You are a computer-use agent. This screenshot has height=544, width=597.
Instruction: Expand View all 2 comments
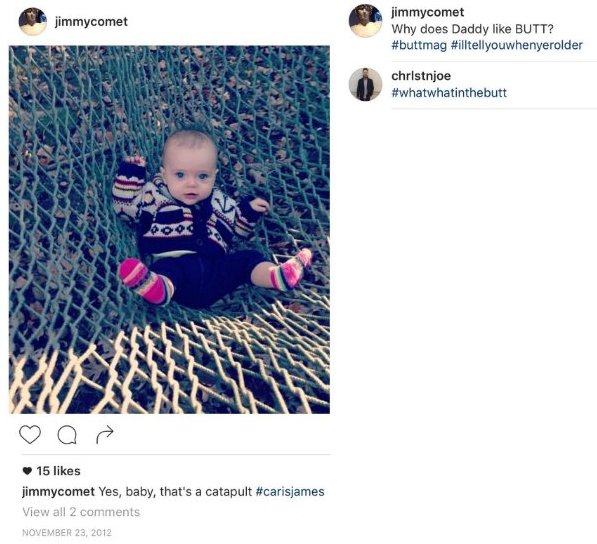(x=81, y=512)
